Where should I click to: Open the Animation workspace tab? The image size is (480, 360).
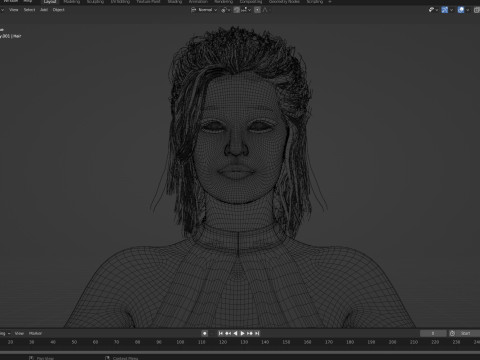(x=198, y=2)
